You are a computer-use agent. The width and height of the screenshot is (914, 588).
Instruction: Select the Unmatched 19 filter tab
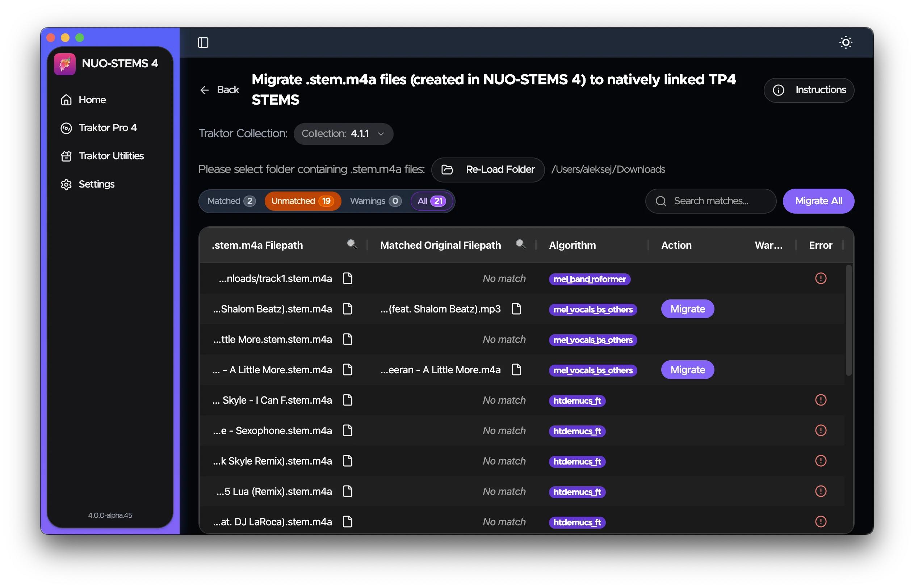302,201
